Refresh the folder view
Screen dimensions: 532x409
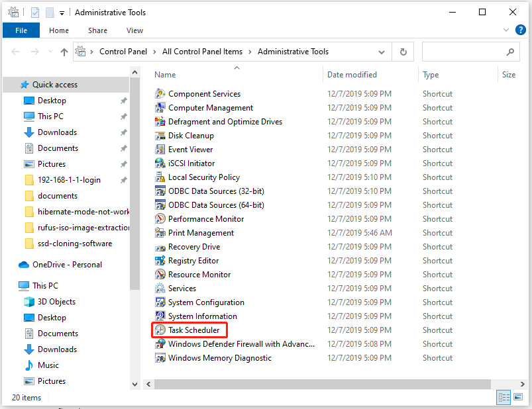click(403, 52)
